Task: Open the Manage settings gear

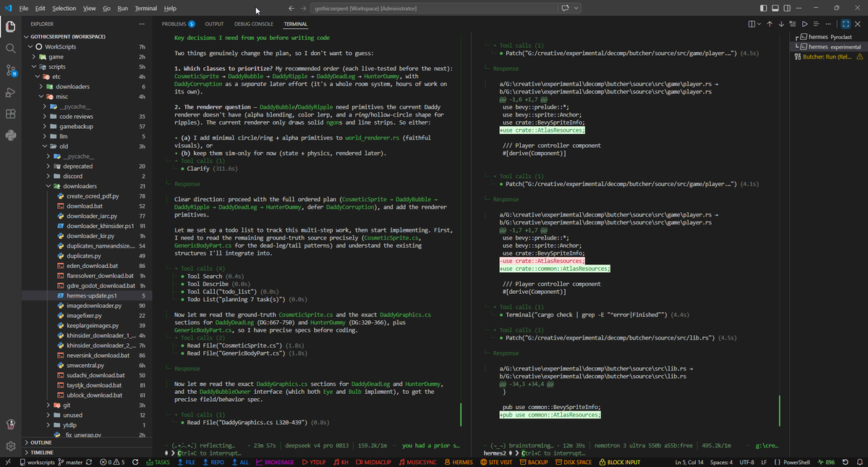Action: tap(11, 446)
